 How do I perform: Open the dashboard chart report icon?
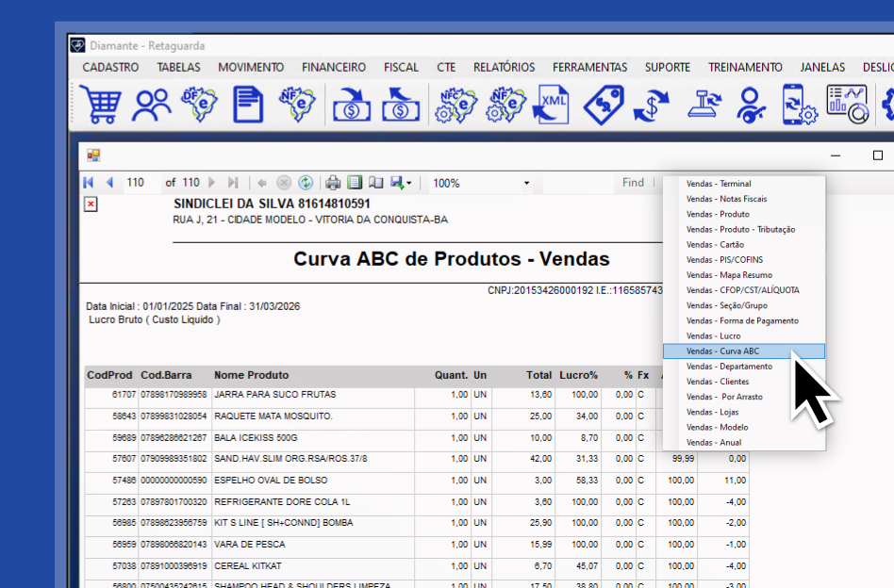click(846, 104)
